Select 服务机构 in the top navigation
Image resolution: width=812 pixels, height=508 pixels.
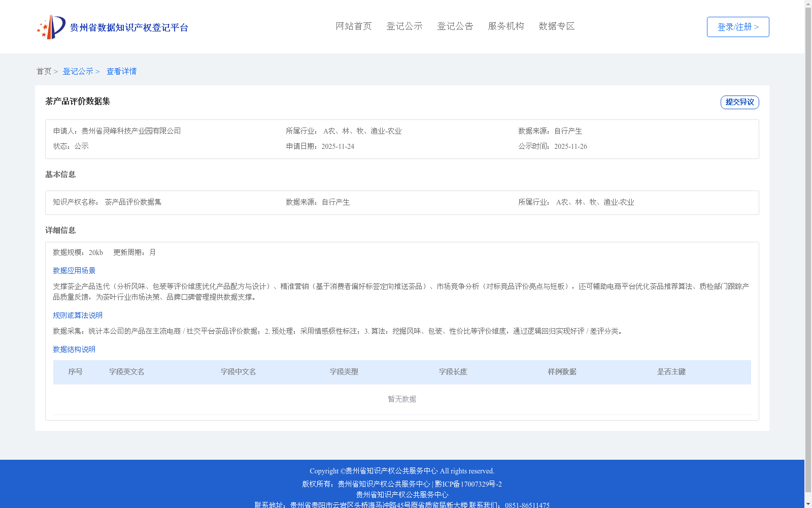(506, 26)
